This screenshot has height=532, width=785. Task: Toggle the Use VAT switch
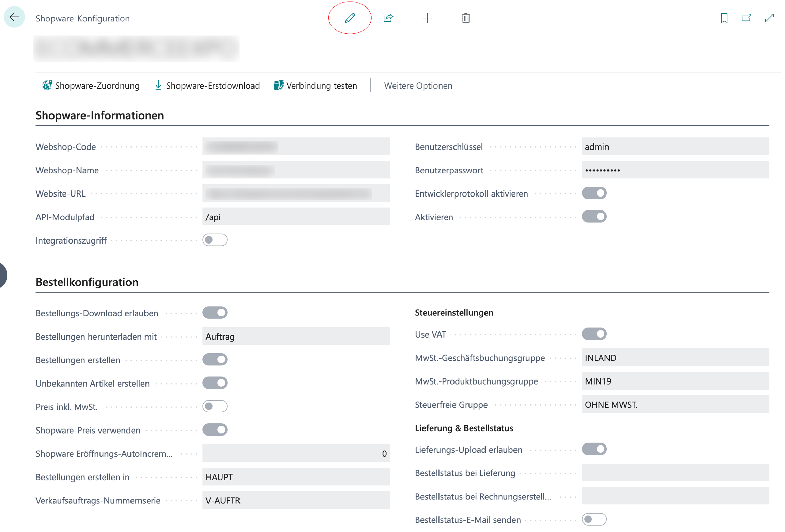coord(594,334)
